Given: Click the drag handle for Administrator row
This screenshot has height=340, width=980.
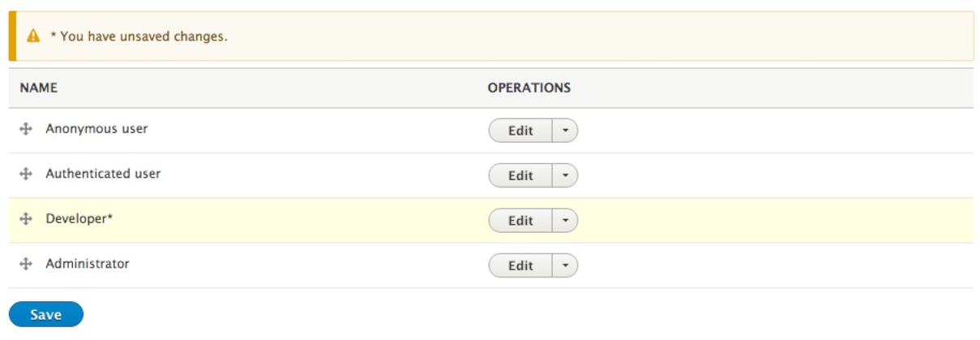Looking at the screenshot, I should coord(26,265).
